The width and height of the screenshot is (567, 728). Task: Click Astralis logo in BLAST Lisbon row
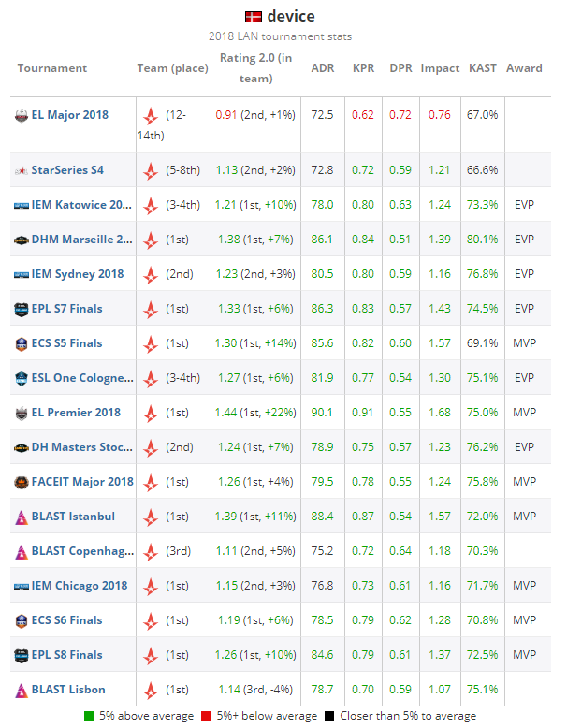click(x=151, y=691)
